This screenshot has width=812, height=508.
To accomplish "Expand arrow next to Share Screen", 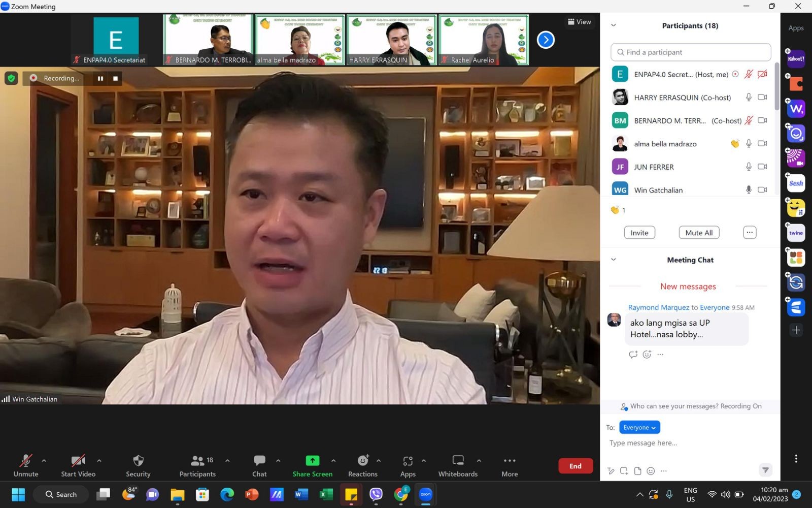I will click(x=333, y=461).
